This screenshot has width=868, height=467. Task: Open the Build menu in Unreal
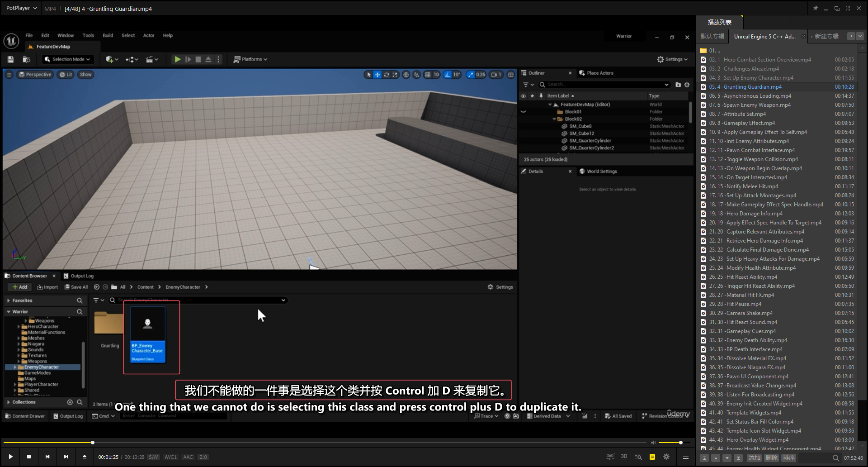(x=108, y=35)
